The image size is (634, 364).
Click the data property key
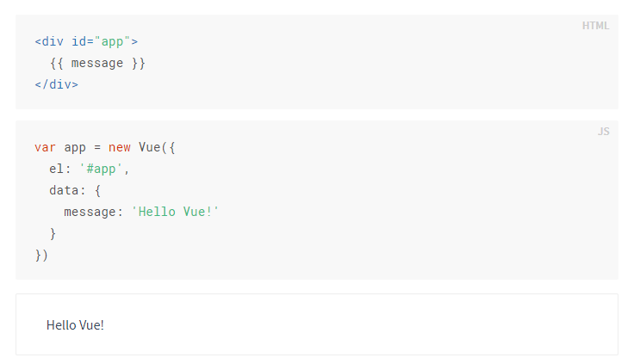[x=63, y=190]
